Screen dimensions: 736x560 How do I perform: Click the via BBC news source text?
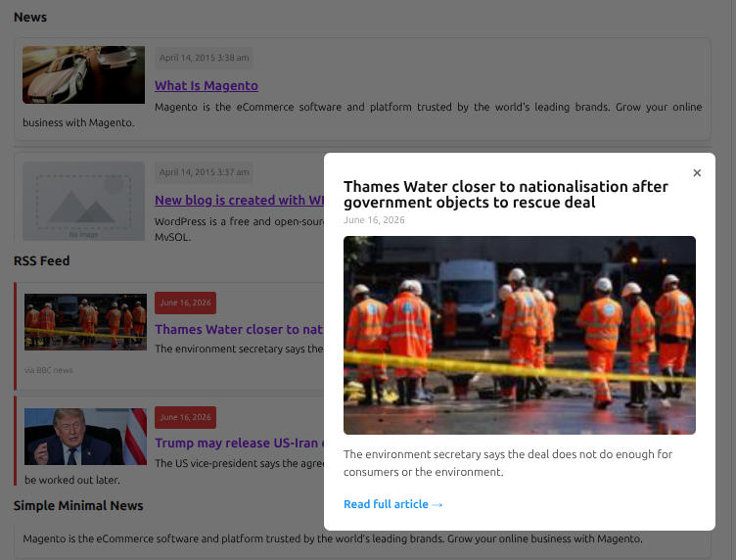click(48, 370)
